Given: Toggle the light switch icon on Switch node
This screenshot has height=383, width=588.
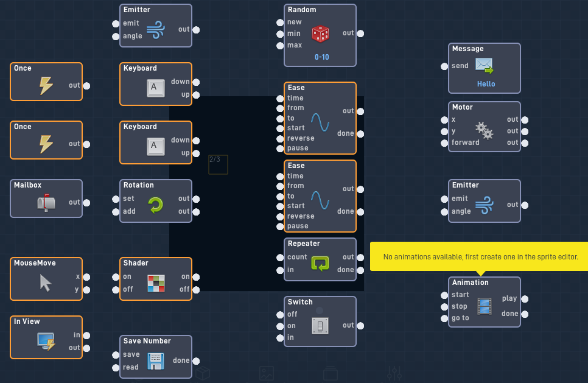Looking at the screenshot, I should coord(320,325).
